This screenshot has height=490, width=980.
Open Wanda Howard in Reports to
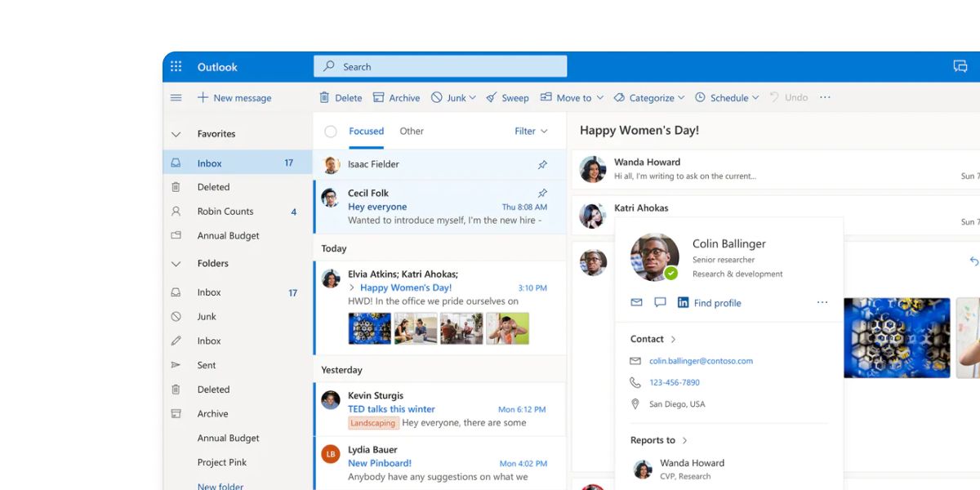[x=679, y=469]
